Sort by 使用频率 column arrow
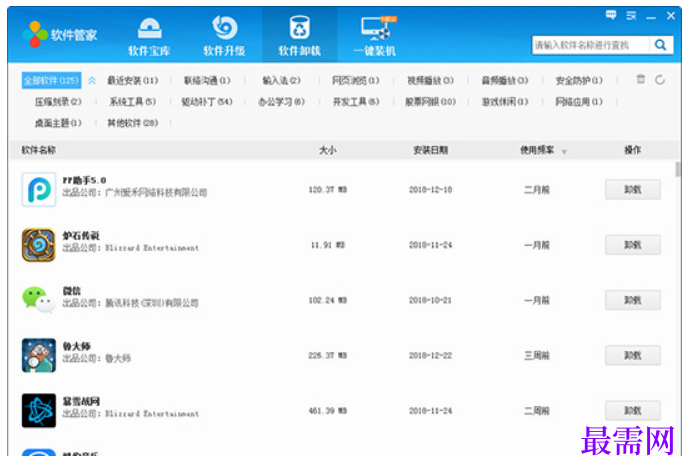The height and width of the screenshot is (472, 693). [x=564, y=152]
